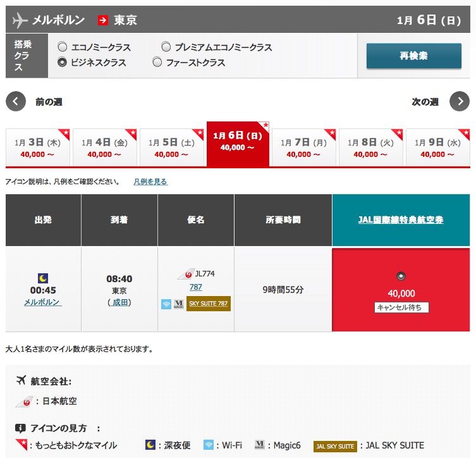The image size is (476, 458).
Task: Switch to the 1月7日 (月) date tab
Action: (x=304, y=147)
